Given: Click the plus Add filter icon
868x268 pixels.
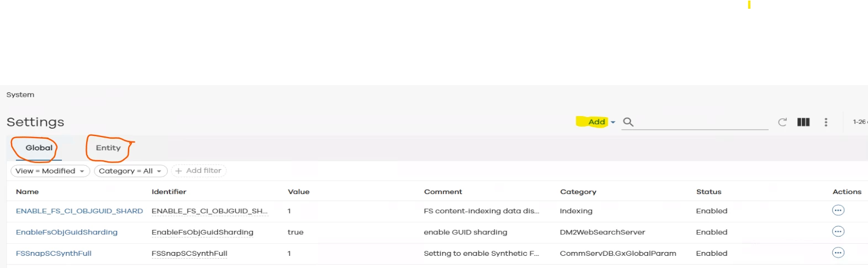Looking at the screenshot, I should [x=178, y=171].
